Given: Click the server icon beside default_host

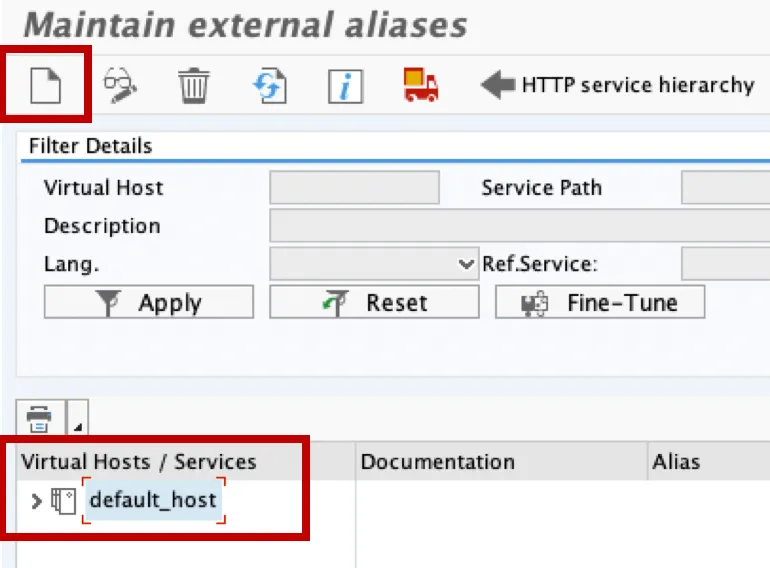Looking at the screenshot, I should 63,499.
